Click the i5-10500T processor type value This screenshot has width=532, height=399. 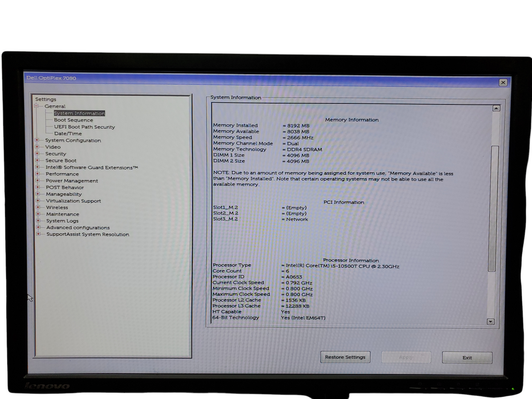(342, 266)
